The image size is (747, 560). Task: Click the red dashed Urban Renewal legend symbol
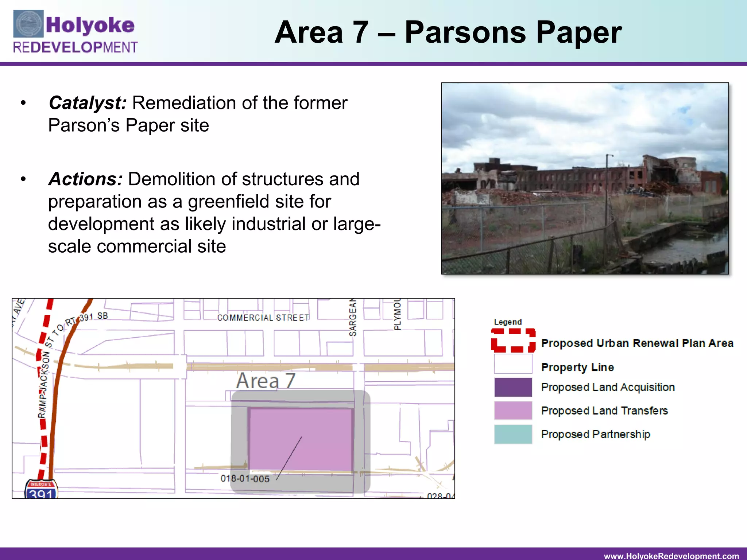click(x=513, y=340)
